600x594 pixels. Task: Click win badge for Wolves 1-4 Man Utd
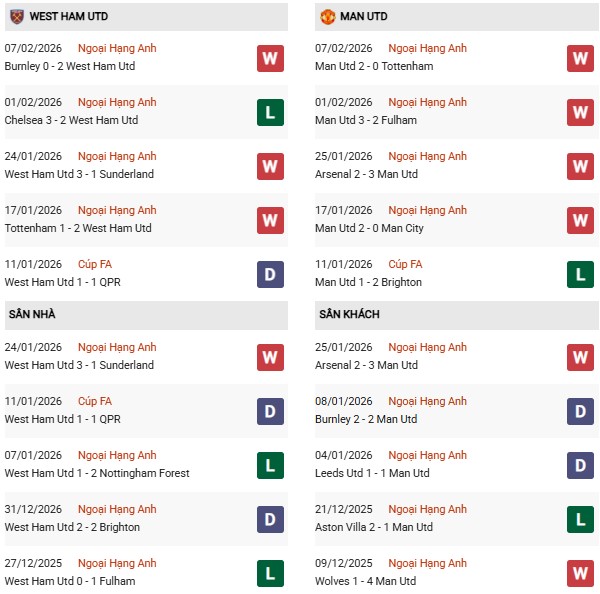tap(581, 573)
